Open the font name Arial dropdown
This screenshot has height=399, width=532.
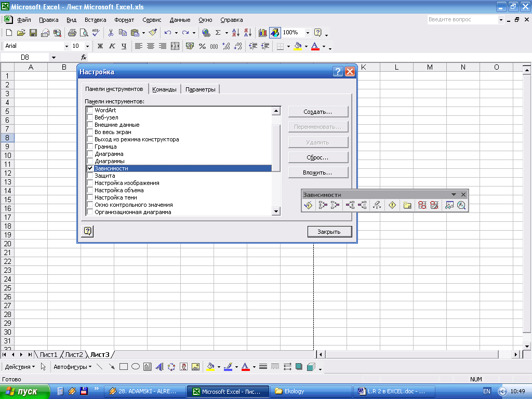tap(66, 46)
